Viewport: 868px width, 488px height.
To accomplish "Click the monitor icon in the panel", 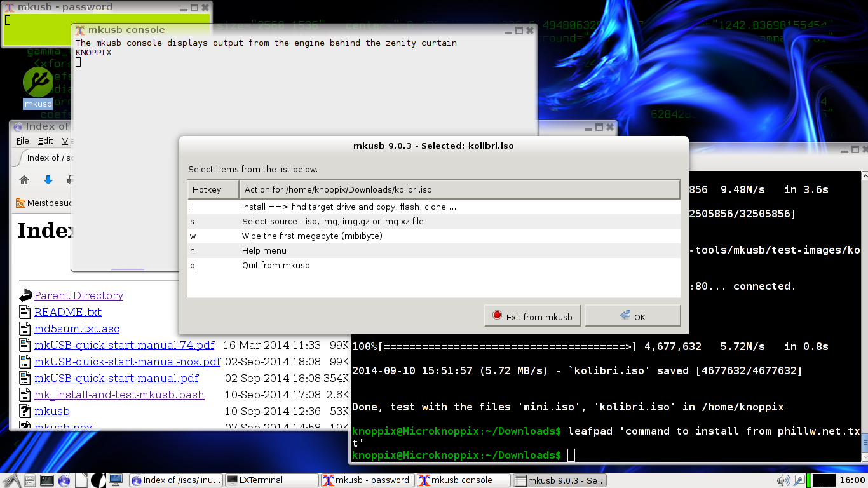I will (x=116, y=480).
